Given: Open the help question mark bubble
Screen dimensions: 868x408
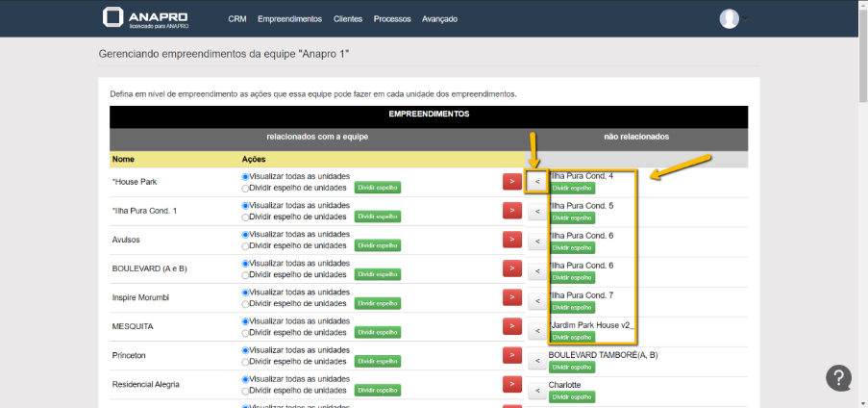Looking at the screenshot, I should point(838,378).
